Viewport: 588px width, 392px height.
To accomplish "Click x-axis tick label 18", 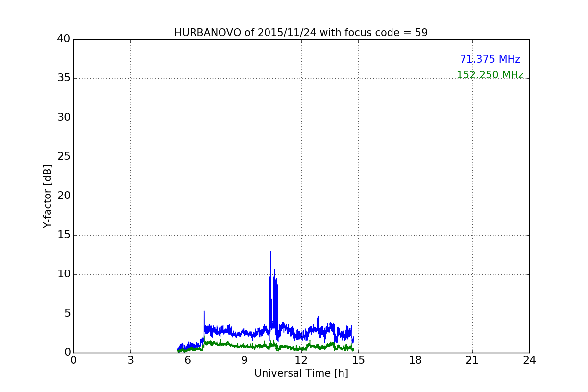I will [x=416, y=360].
